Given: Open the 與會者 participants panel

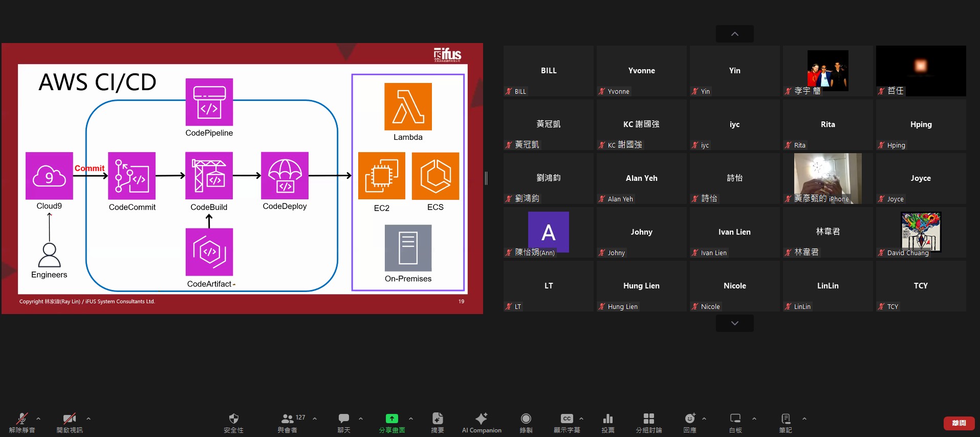Looking at the screenshot, I should [288, 423].
